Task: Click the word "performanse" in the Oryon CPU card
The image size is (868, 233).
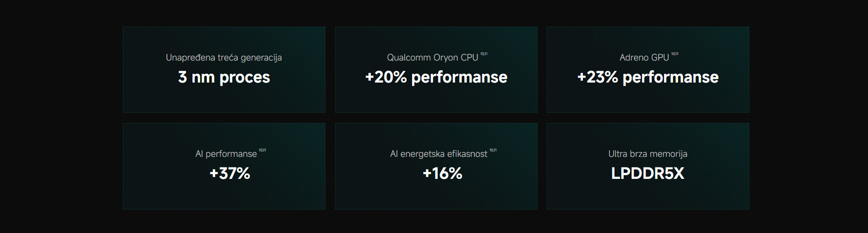Action: tap(459, 78)
